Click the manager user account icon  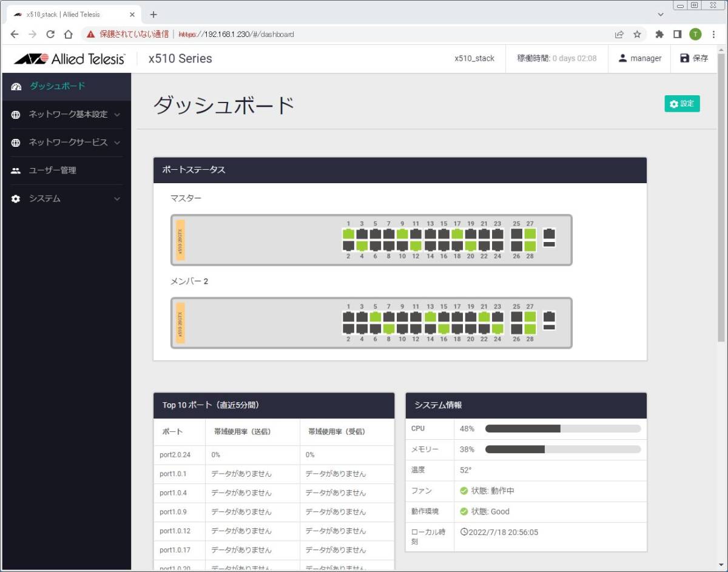[x=622, y=58]
